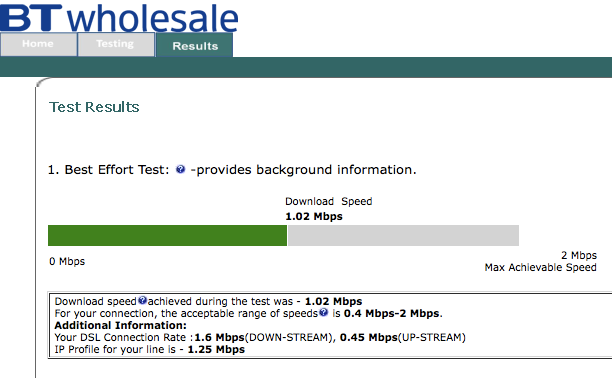Select the Results tab

(x=195, y=45)
